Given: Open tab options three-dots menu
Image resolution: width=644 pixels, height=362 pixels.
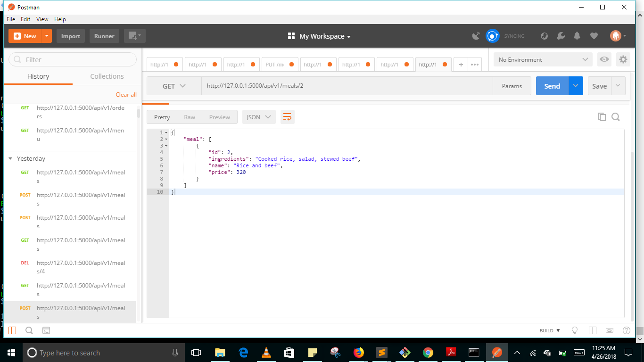Looking at the screenshot, I should click(x=475, y=65).
